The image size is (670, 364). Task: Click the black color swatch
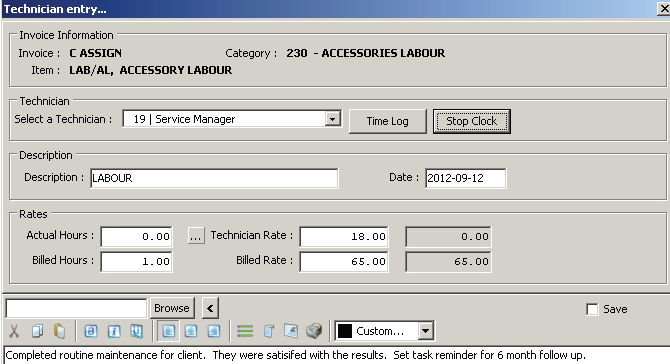(345, 331)
